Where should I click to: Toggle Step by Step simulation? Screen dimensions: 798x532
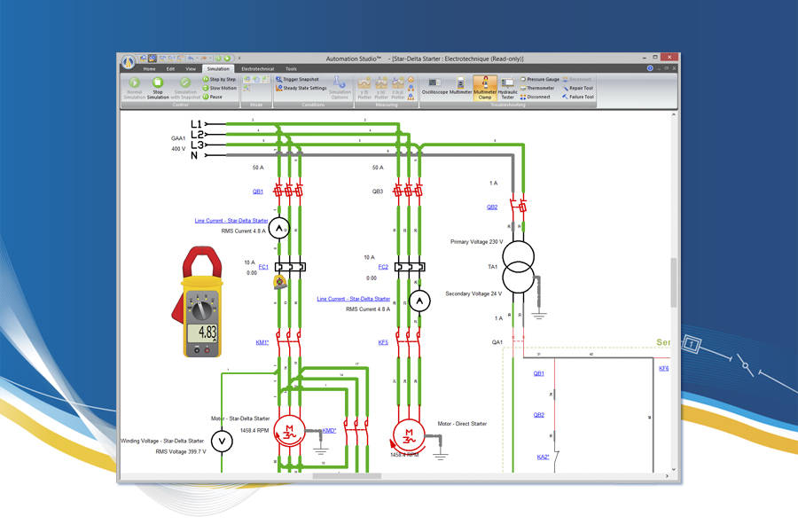(x=219, y=80)
